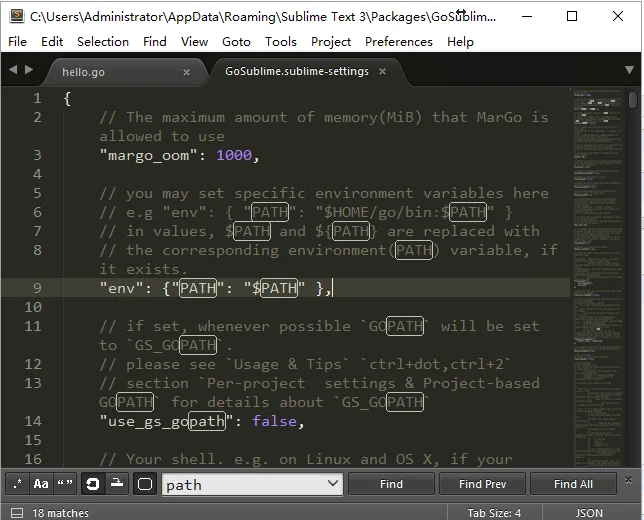Open Tab Size selector in status bar
This screenshot has width=644, height=520.
pyautogui.click(x=494, y=513)
